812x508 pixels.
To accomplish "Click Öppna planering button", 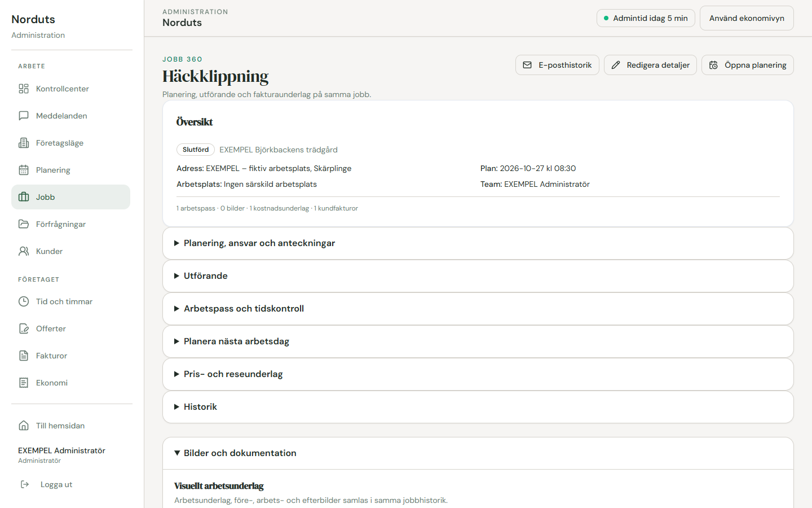I will (x=748, y=65).
